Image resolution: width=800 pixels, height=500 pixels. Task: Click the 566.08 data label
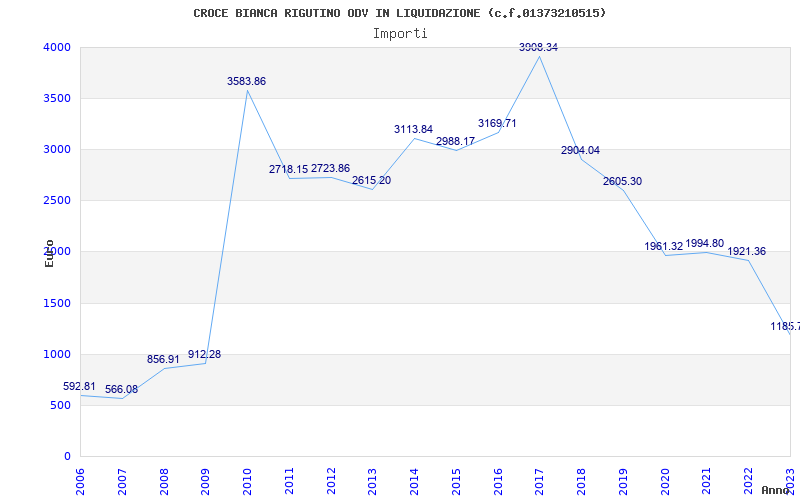coord(121,390)
